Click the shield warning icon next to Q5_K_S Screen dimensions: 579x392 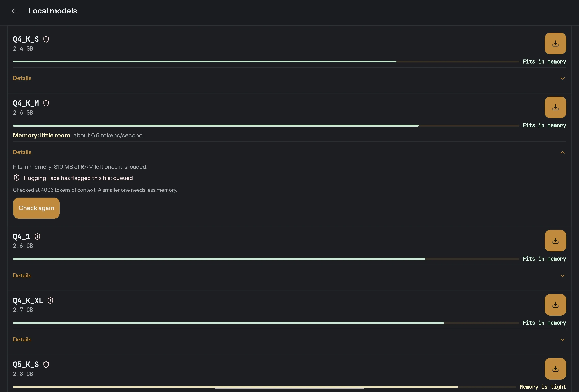click(46, 365)
